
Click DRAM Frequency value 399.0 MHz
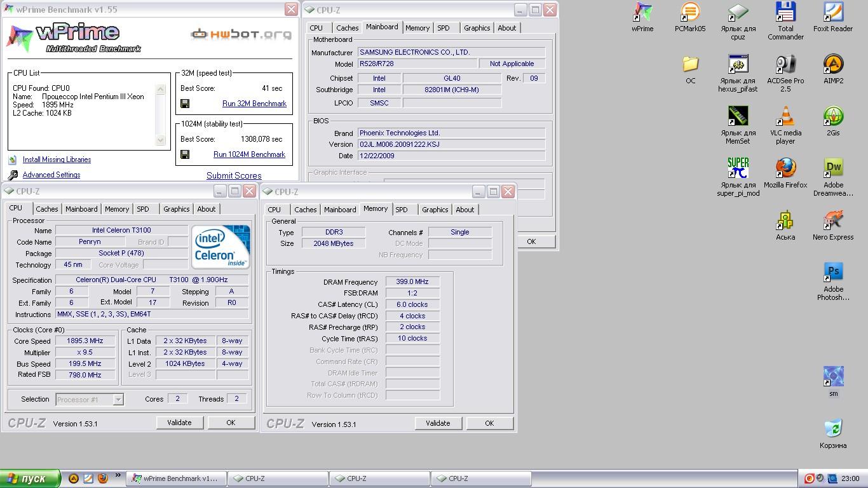click(412, 282)
